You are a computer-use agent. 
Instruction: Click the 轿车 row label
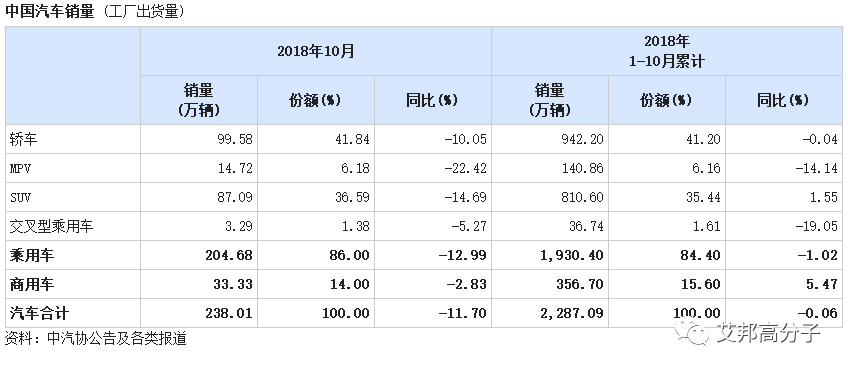point(24,139)
